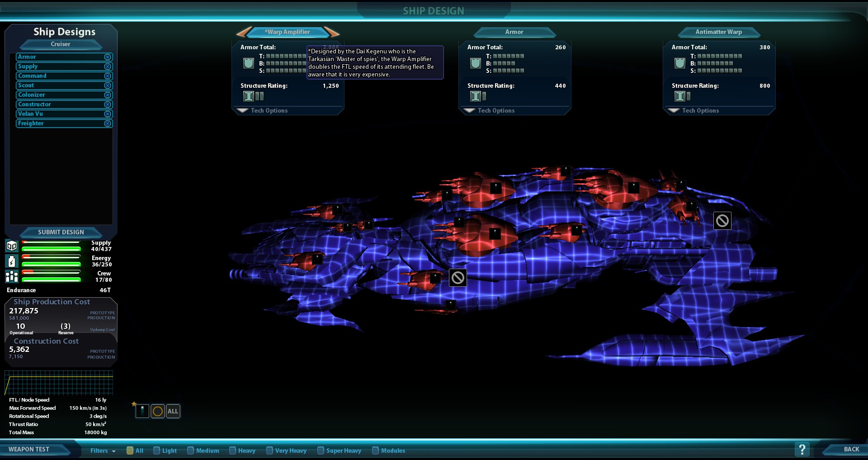The width and height of the screenshot is (868, 460).
Task: Open the Cruiser ship class selector
Action: (61, 44)
